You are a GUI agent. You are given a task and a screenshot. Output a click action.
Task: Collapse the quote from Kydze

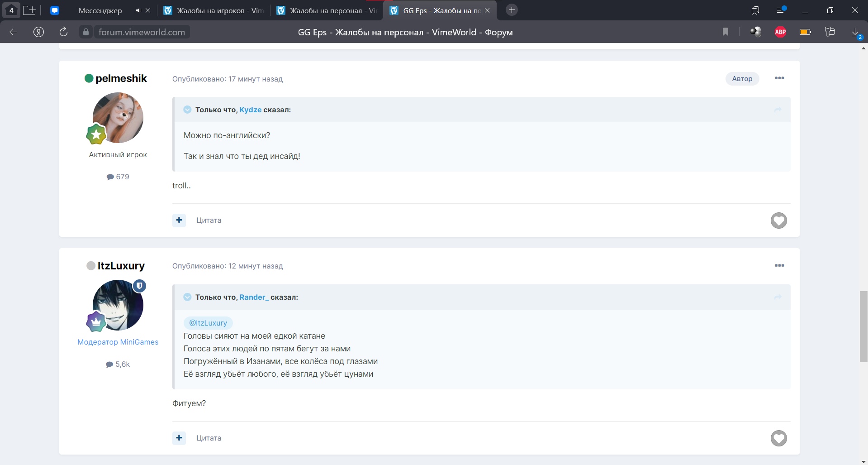pyautogui.click(x=187, y=110)
